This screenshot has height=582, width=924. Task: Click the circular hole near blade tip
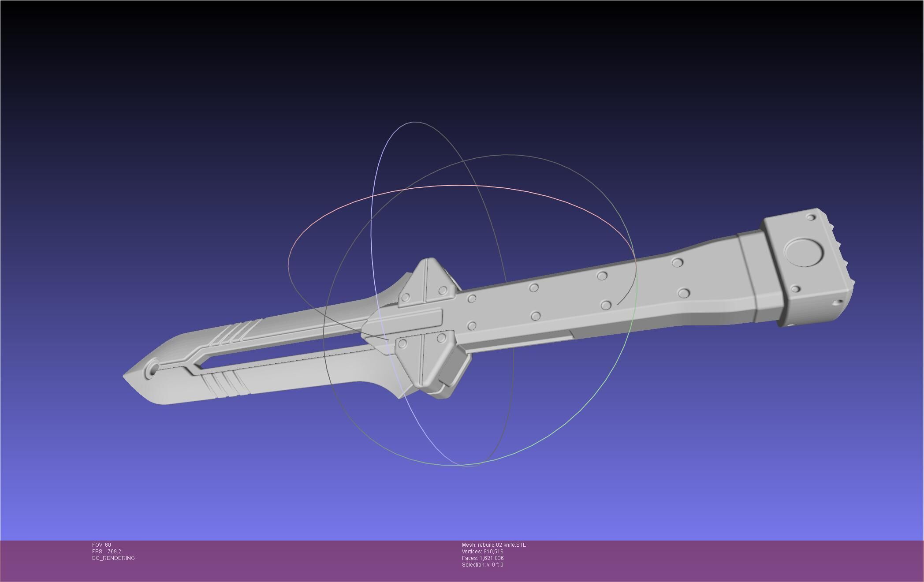153,368
